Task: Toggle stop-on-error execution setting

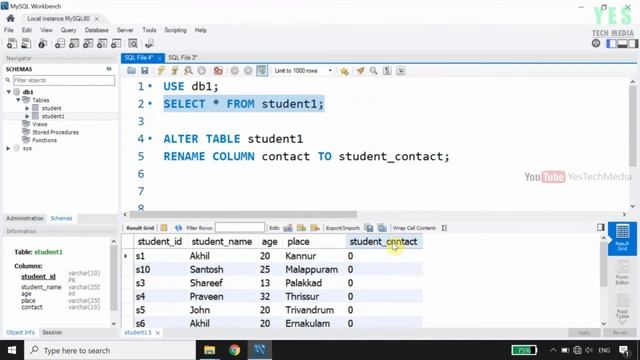Action: 218,71
